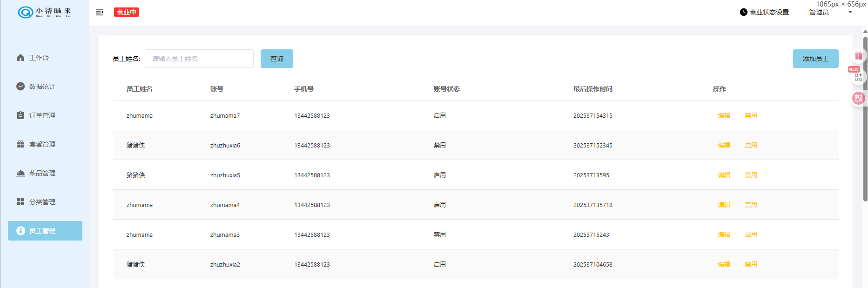Open 套餐管理 in the sidebar
The image size is (868, 288).
(42, 144)
